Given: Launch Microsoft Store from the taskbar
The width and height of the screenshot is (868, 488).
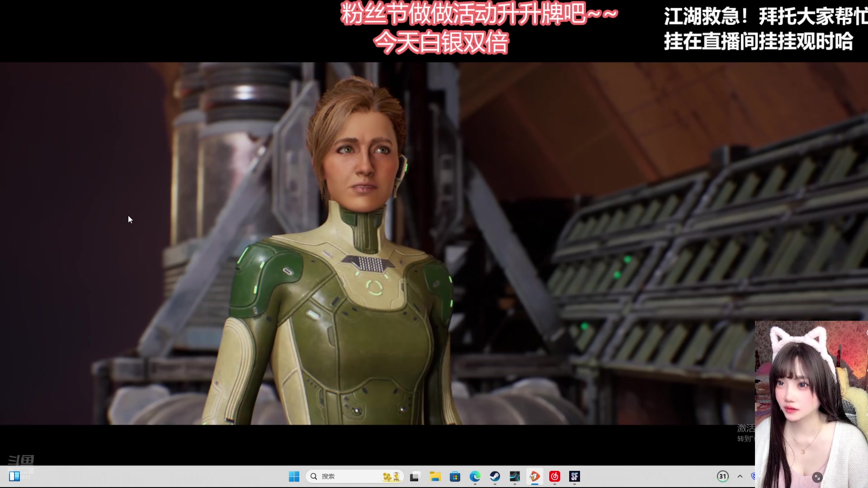Looking at the screenshot, I should (455, 476).
